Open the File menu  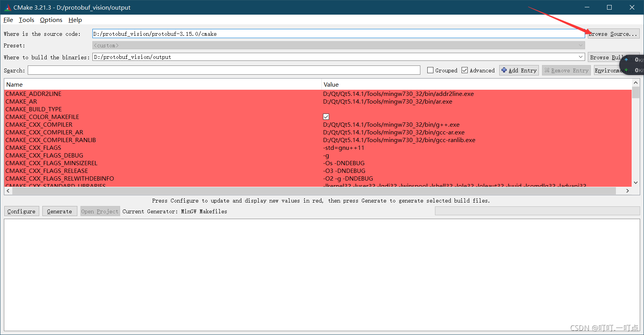(8, 20)
